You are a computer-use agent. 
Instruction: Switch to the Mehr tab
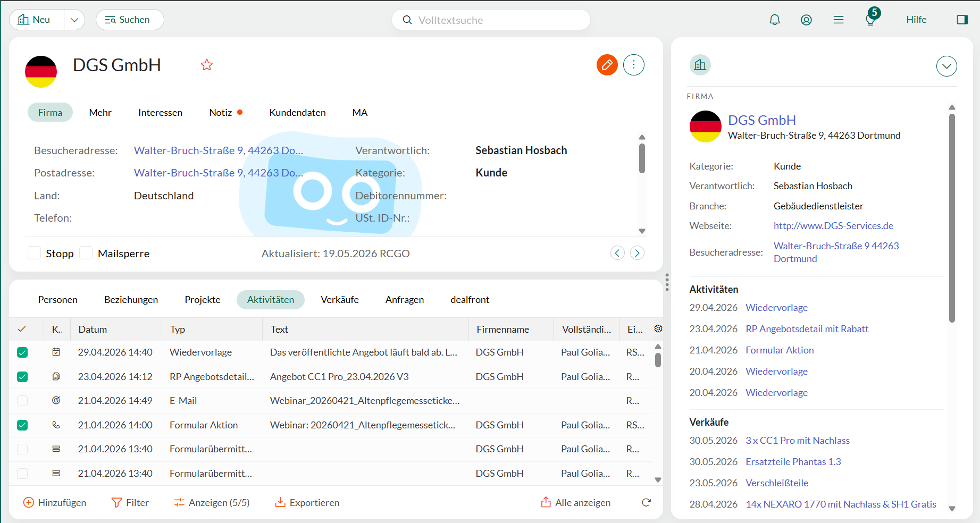coord(100,112)
